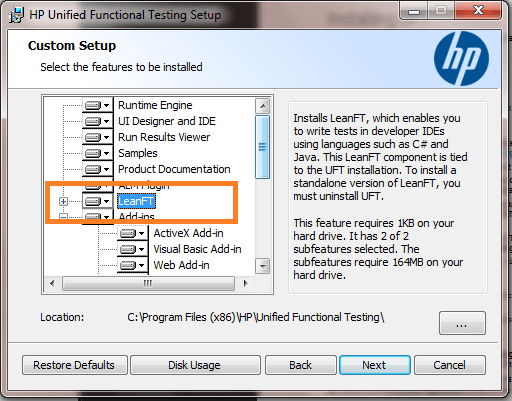Select the ActiveX Add-in feature

188,233
